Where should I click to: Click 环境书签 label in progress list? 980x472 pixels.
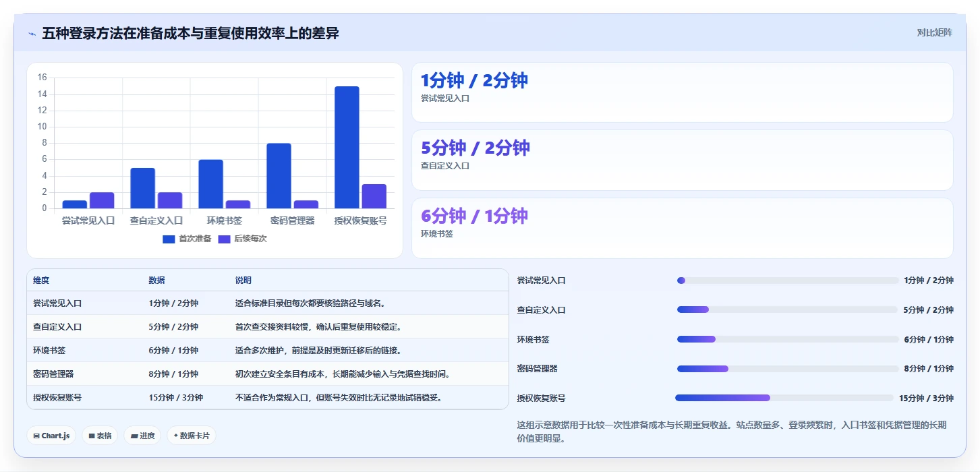534,339
